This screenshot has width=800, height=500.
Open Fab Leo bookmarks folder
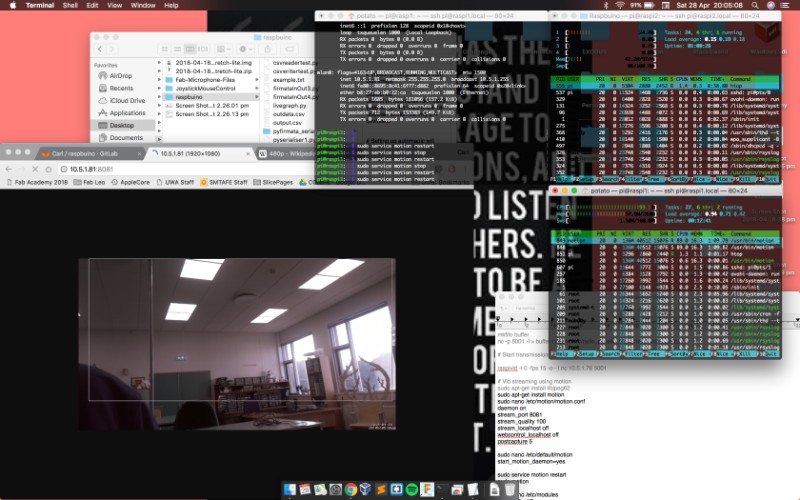[89, 182]
